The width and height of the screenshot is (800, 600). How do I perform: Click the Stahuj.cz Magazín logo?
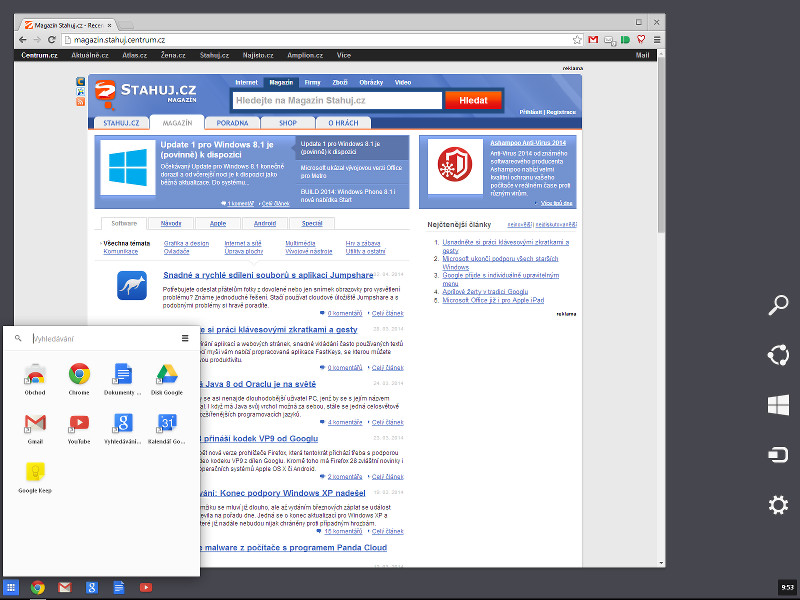point(146,94)
